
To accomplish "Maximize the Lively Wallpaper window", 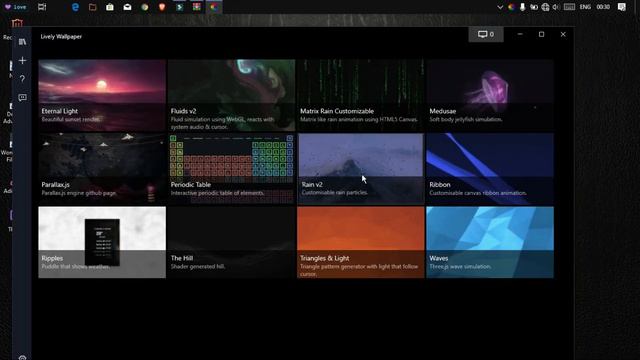I will pos(541,34).
